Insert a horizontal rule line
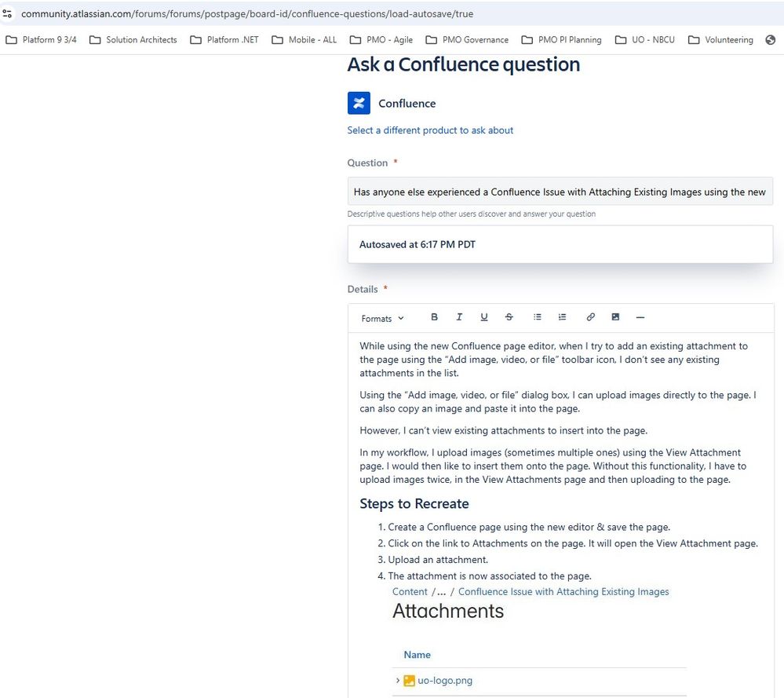 point(640,317)
